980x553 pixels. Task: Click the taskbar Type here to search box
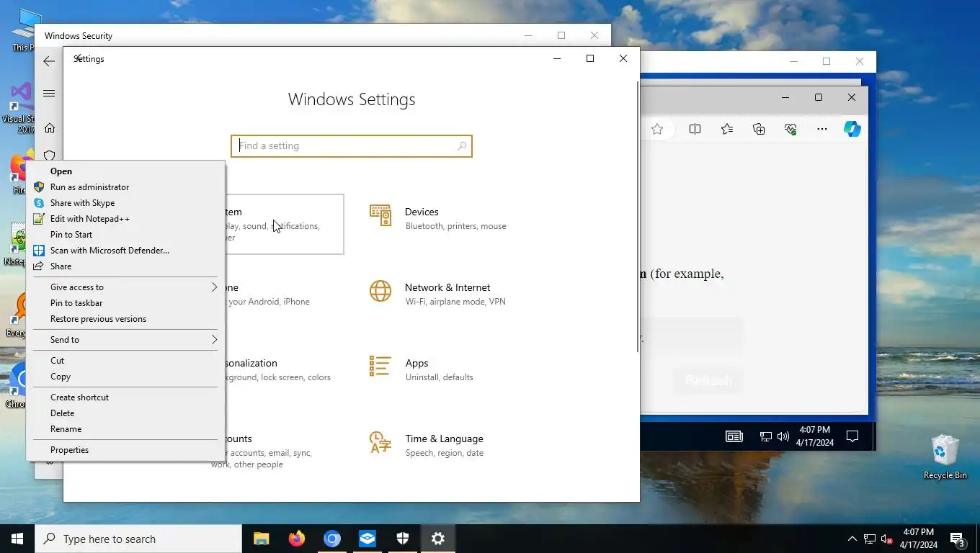click(x=138, y=539)
